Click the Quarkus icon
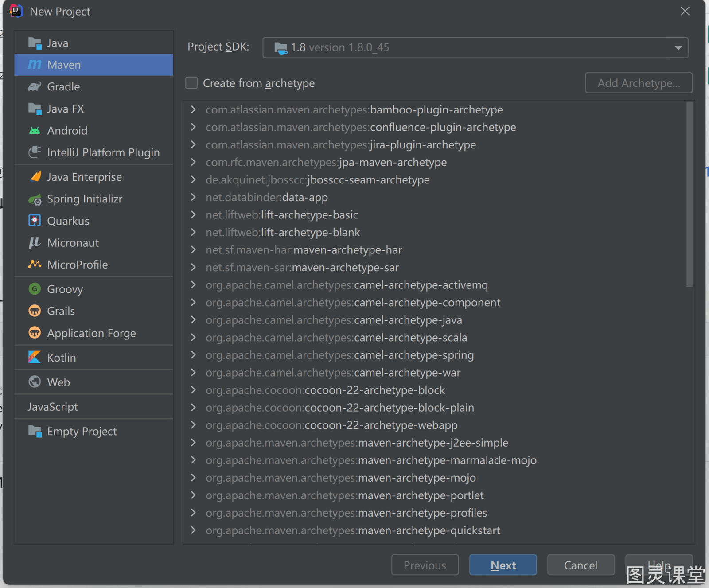Image resolution: width=709 pixels, height=588 pixels. 35,220
